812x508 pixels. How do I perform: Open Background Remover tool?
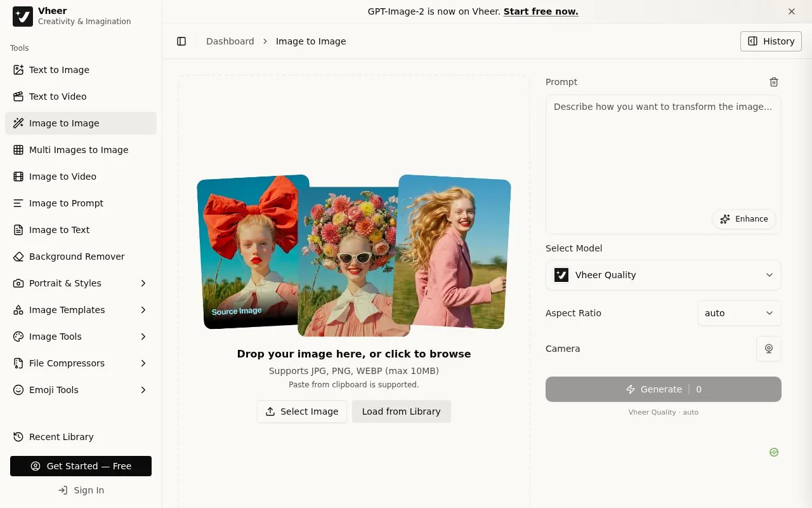[81, 257]
